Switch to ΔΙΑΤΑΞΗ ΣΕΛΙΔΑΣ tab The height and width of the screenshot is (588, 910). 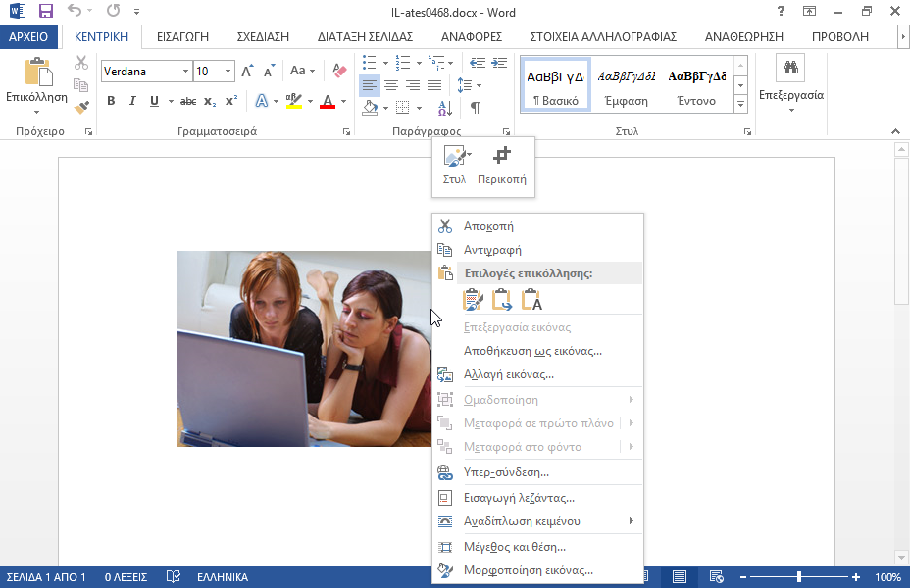[x=365, y=36]
